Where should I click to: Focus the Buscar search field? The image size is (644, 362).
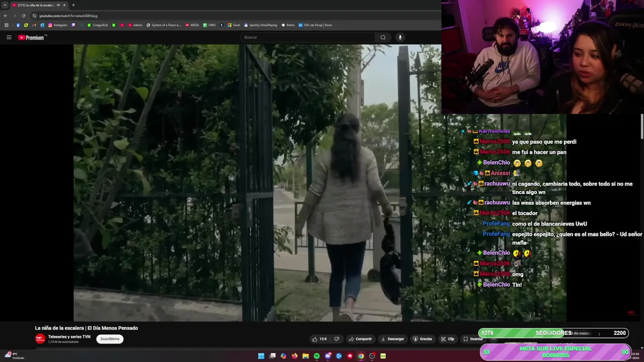coord(308,37)
